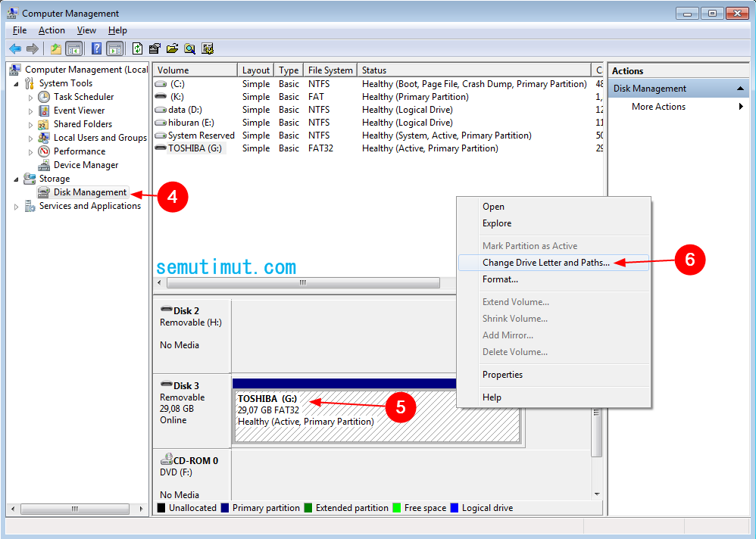Click the Refresh icon with green arrows
The width and height of the screenshot is (756, 539).
click(137, 48)
